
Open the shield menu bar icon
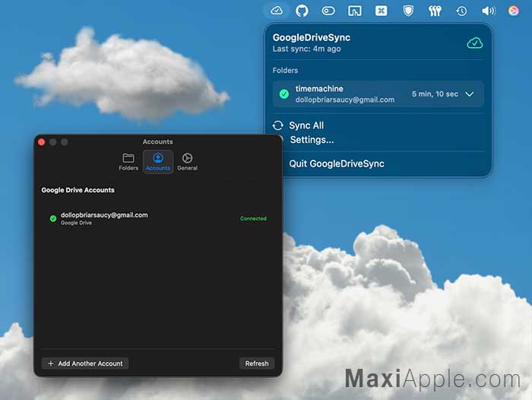408,11
